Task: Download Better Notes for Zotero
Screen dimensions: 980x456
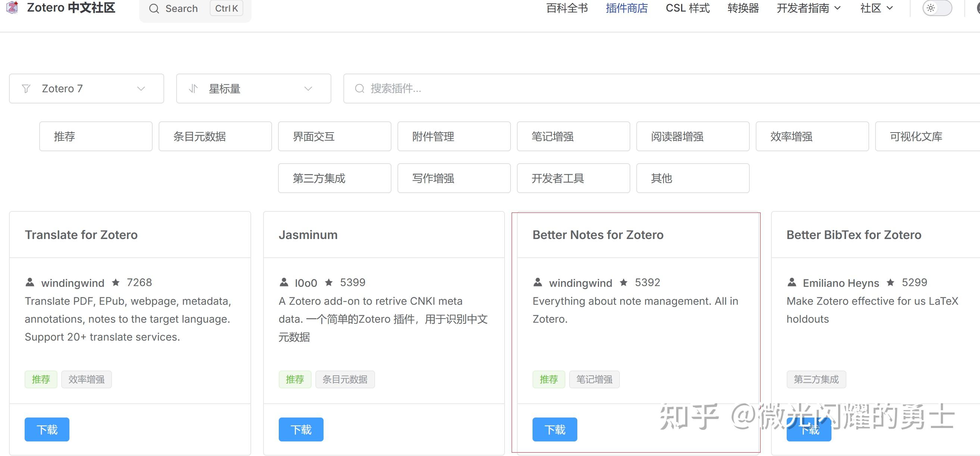Action: (555, 429)
